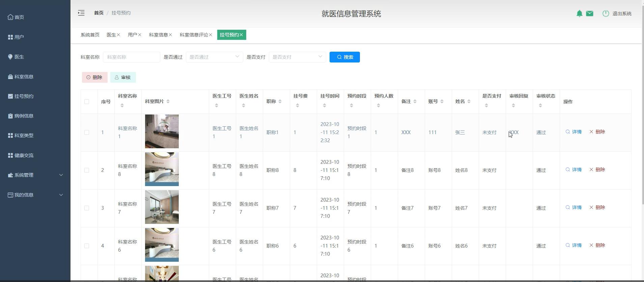Toggle the select-all checkbox in table header

coord(87,102)
